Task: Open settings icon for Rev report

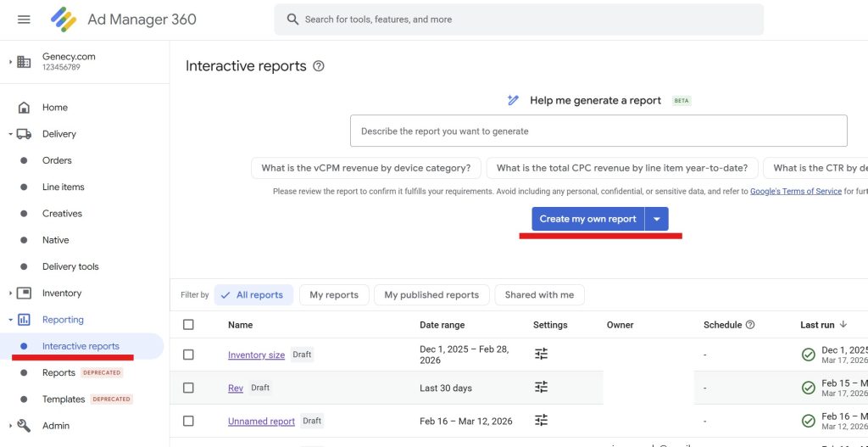Action: (x=541, y=388)
